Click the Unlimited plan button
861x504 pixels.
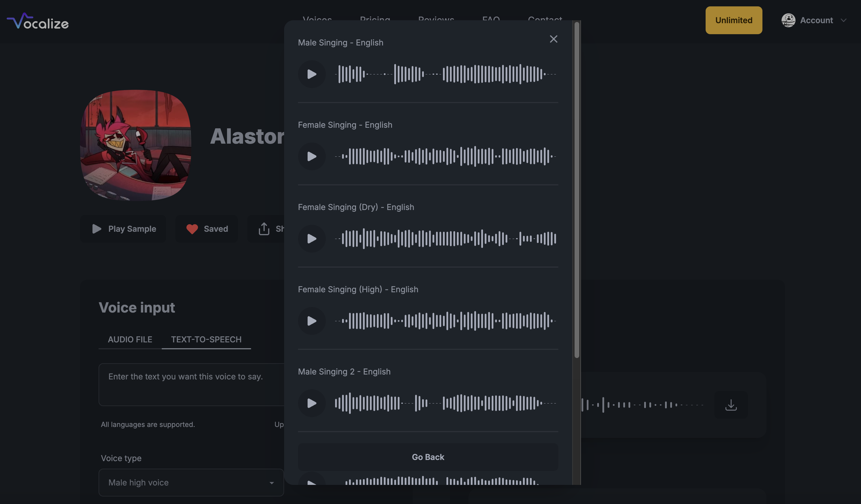tap(733, 20)
